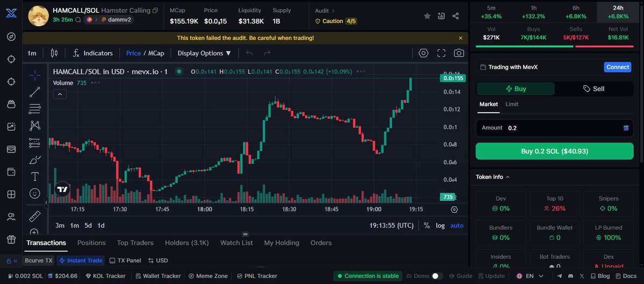This screenshot has height=284, width=644.
Task: Copy the Hamster Calling token address
Action: (x=155, y=10)
